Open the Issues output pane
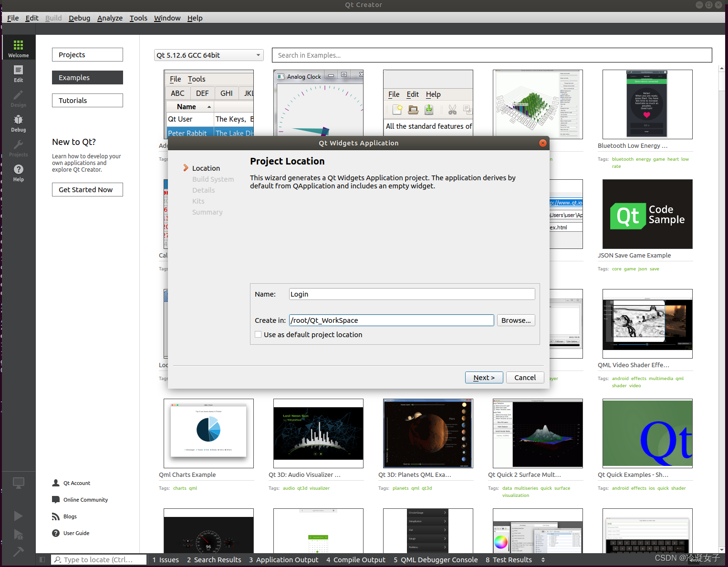 point(166,560)
